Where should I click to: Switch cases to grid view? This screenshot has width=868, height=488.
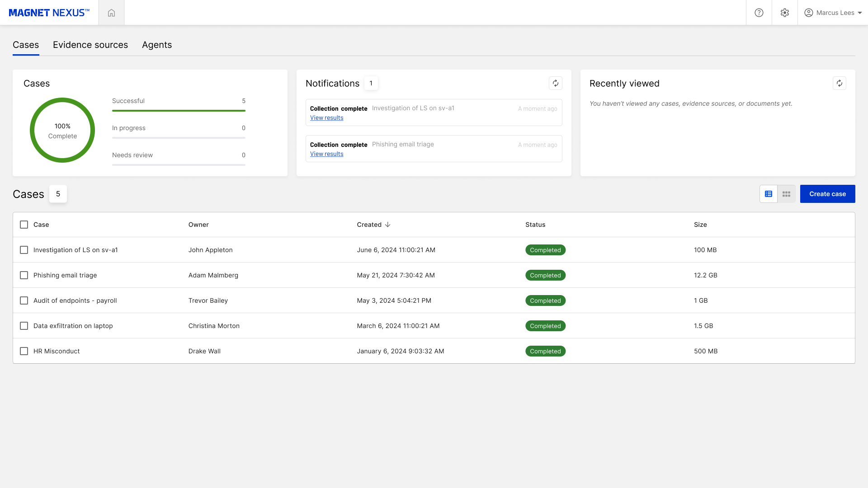pyautogui.click(x=786, y=193)
